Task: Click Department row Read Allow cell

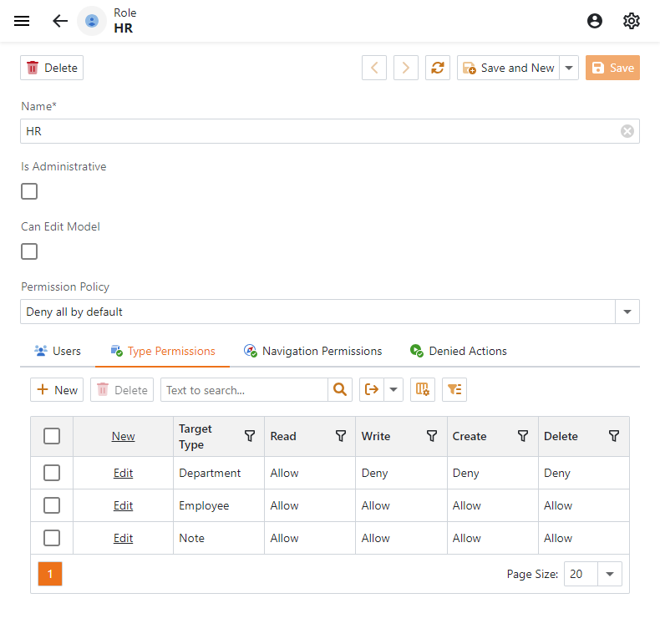Action: [x=310, y=473]
